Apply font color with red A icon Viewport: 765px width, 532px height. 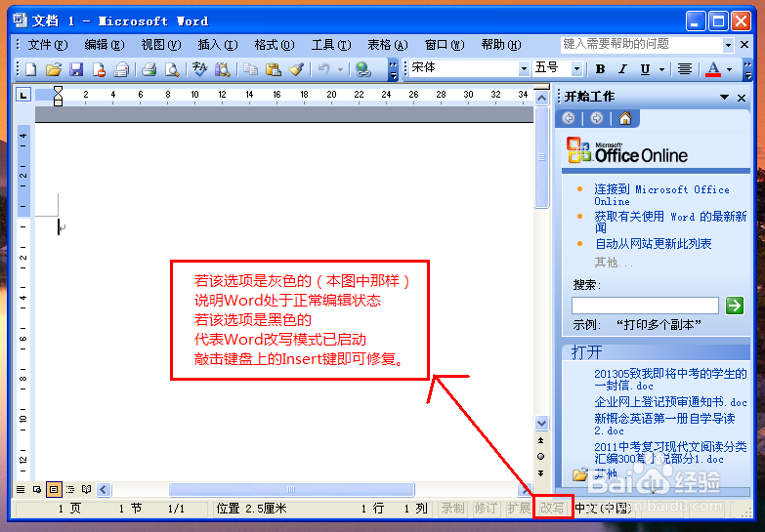[x=713, y=69]
